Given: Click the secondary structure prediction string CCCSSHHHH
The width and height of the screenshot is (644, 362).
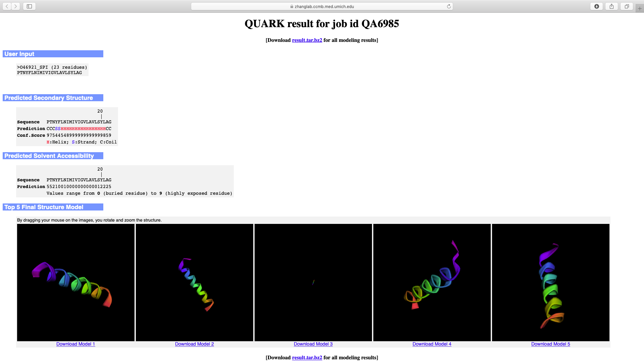Looking at the screenshot, I should (79, 129).
